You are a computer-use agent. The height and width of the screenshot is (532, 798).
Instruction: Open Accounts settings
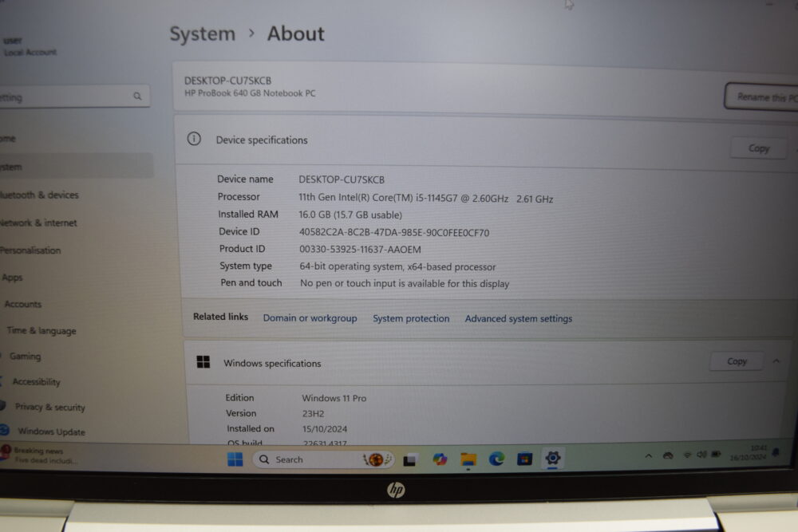pos(23,304)
